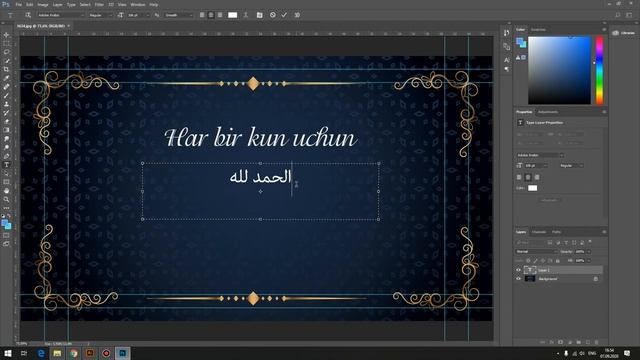Convert the text to 3D
The width and height of the screenshot is (640, 360).
click(297, 15)
